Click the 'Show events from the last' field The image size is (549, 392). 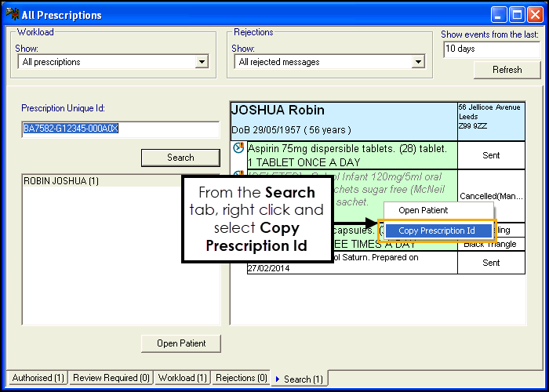point(490,49)
